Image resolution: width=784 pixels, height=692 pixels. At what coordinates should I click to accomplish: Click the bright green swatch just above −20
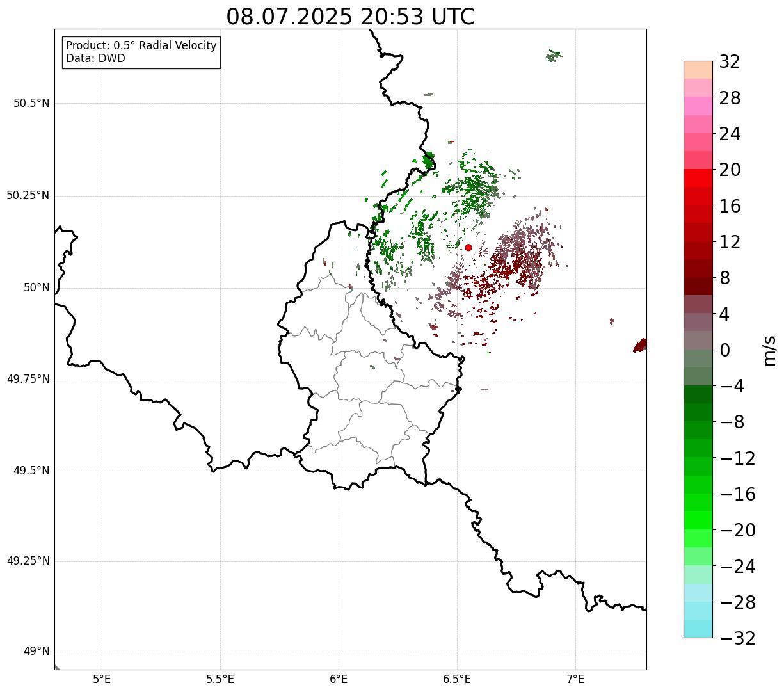698,520
